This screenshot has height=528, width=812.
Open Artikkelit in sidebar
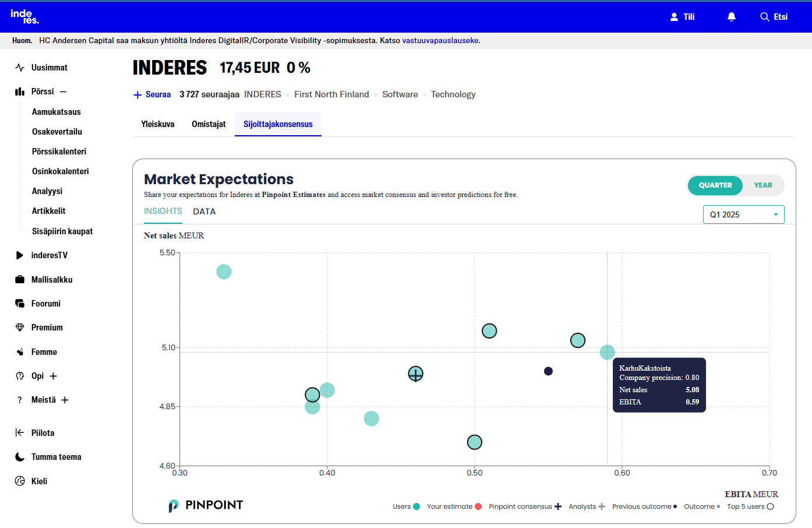[x=49, y=211]
